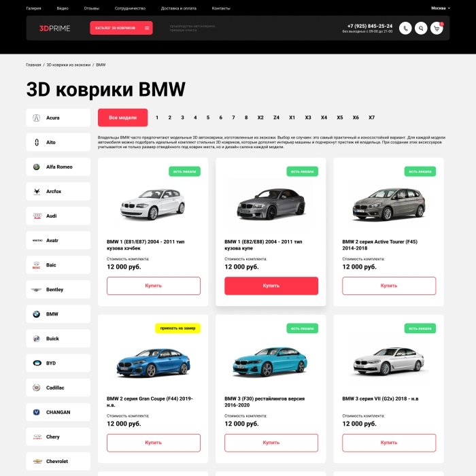
Task: Click the Aito brand logo
Action: click(x=37, y=142)
